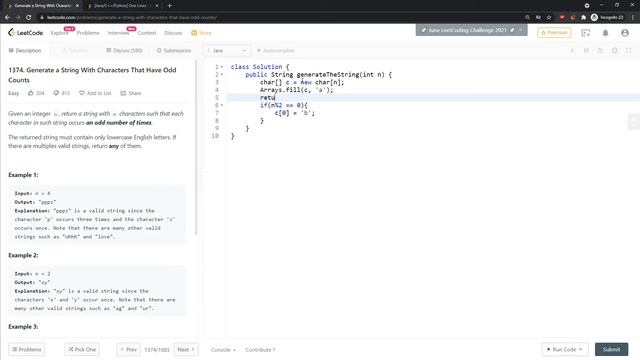
Task: Go to the Next problem
Action: click(186, 349)
